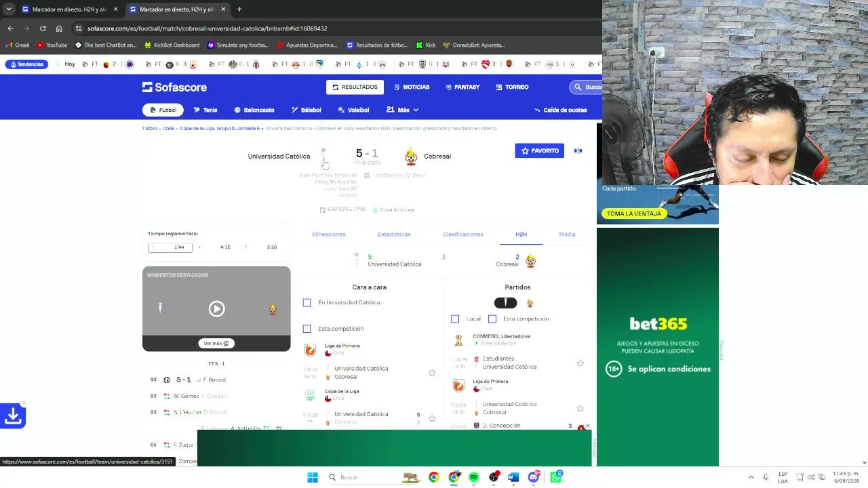Click the browser home button
This screenshot has width=868, height=488.
(59, 28)
